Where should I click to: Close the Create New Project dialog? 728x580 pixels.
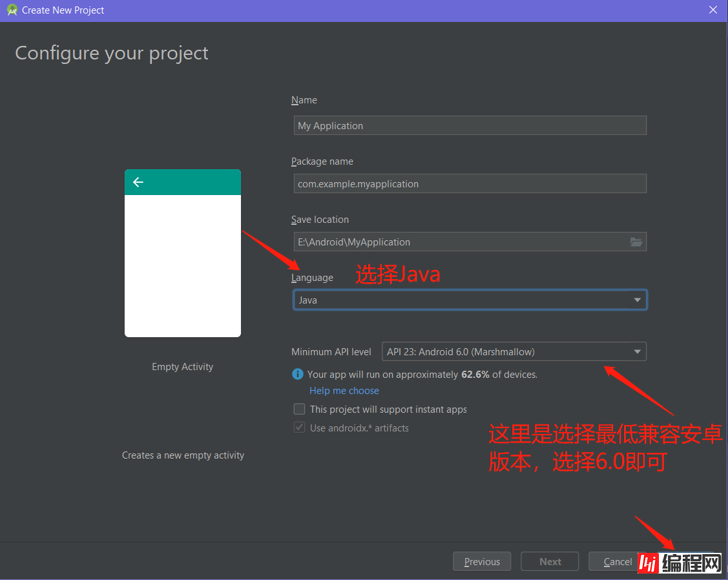[x=712, y=10]
